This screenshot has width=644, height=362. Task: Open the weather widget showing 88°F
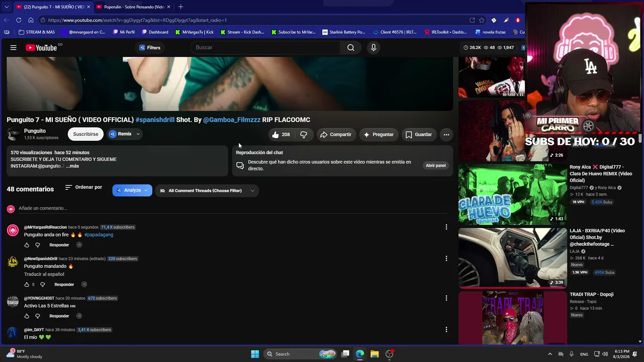[x=24, y=354]
